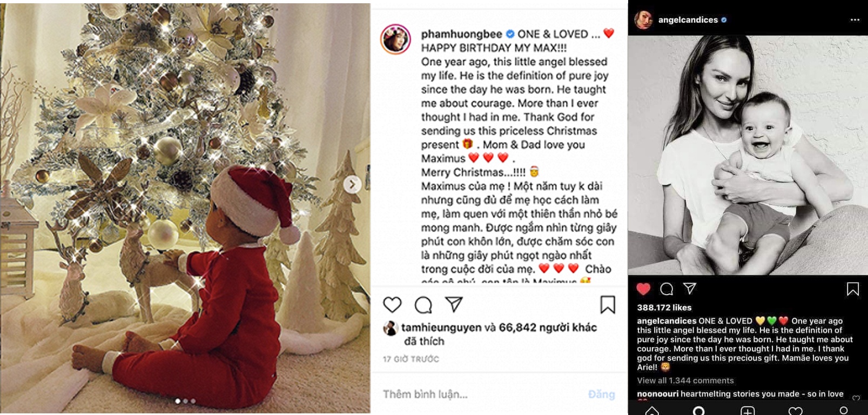View all 1.344 comments
Screen dimensions: 868x415
pos(685,380)
